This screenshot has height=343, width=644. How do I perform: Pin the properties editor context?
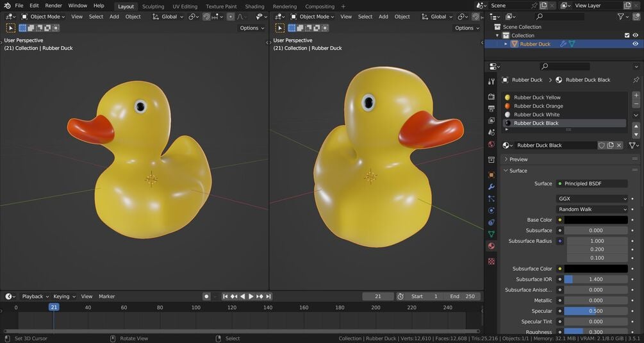tap(636, 79)
